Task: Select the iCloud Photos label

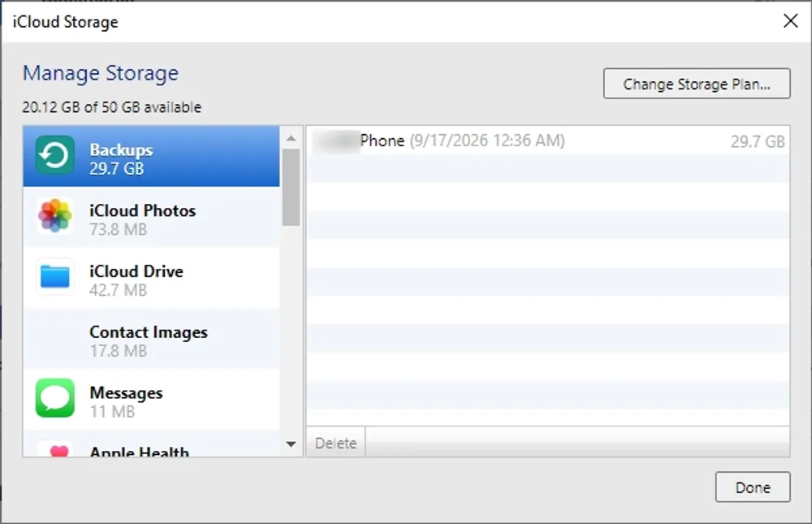Action: click(142, 210)
